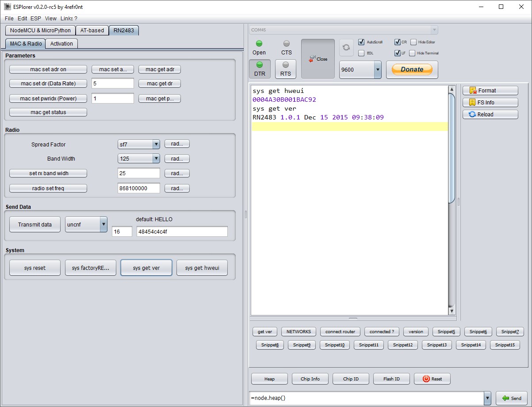
Task: Click the red Reset button
Action: click(432, 379)
